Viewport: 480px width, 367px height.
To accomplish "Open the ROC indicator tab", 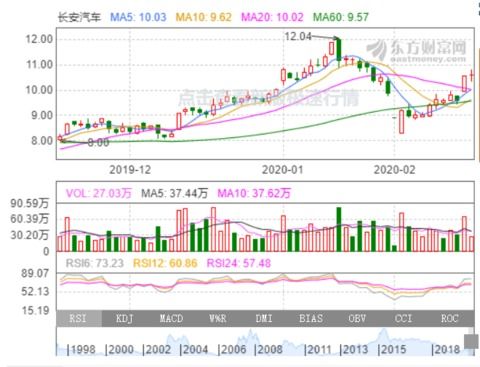I will pos(450,318).
